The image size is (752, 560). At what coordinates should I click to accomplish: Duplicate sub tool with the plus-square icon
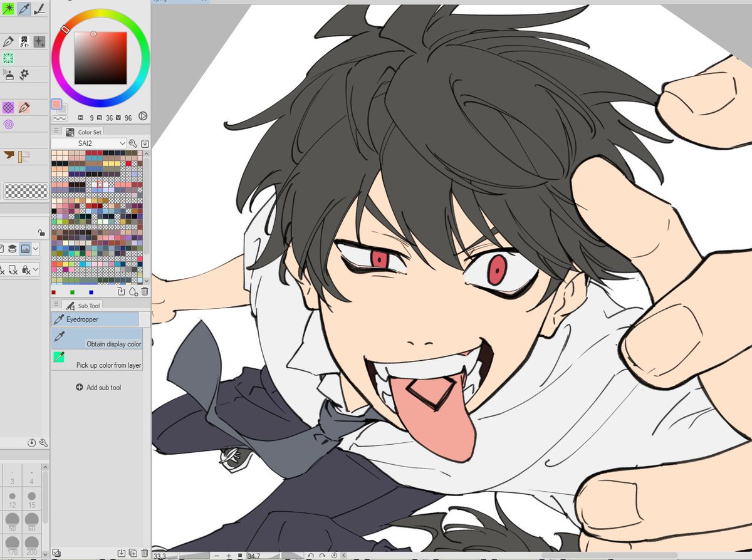coord(133,553)
